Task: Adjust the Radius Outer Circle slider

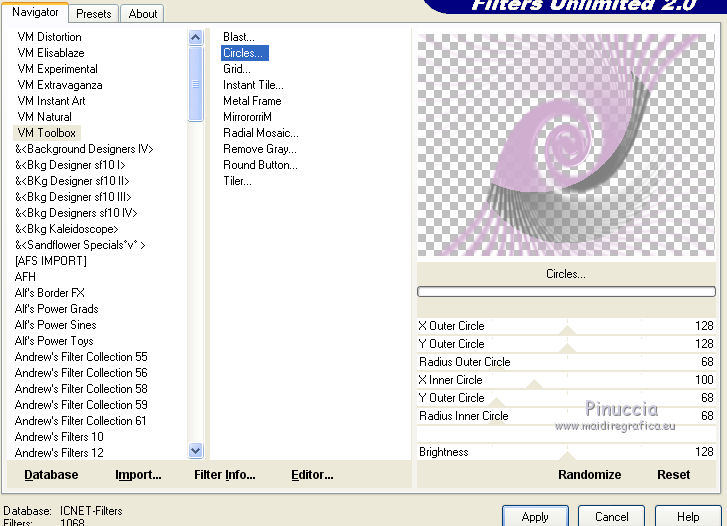Action: (566, 362)
